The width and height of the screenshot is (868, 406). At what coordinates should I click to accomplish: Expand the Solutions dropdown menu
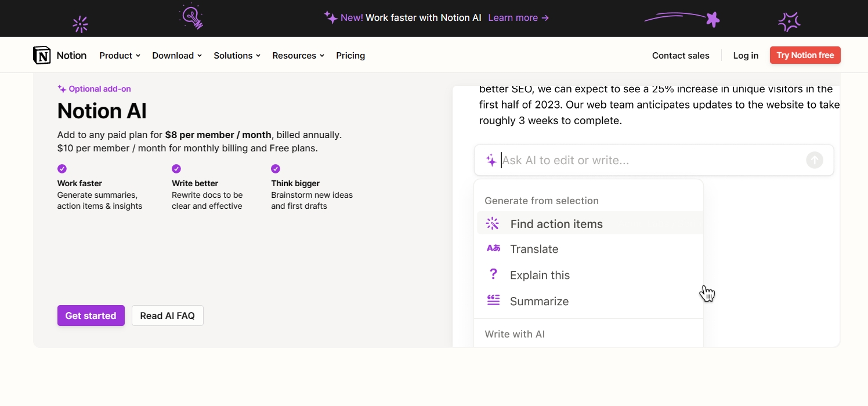(x=237, y=56)
